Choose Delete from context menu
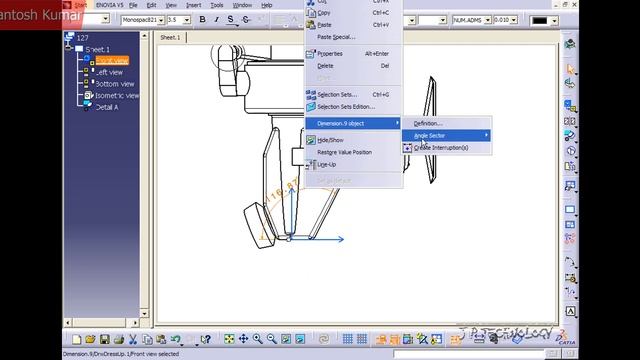Screen dimensions: 640x360 tap(325, 66)
